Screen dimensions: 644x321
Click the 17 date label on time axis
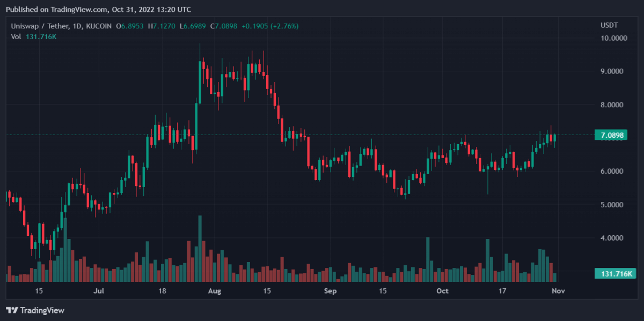click(x=502, y=291)
